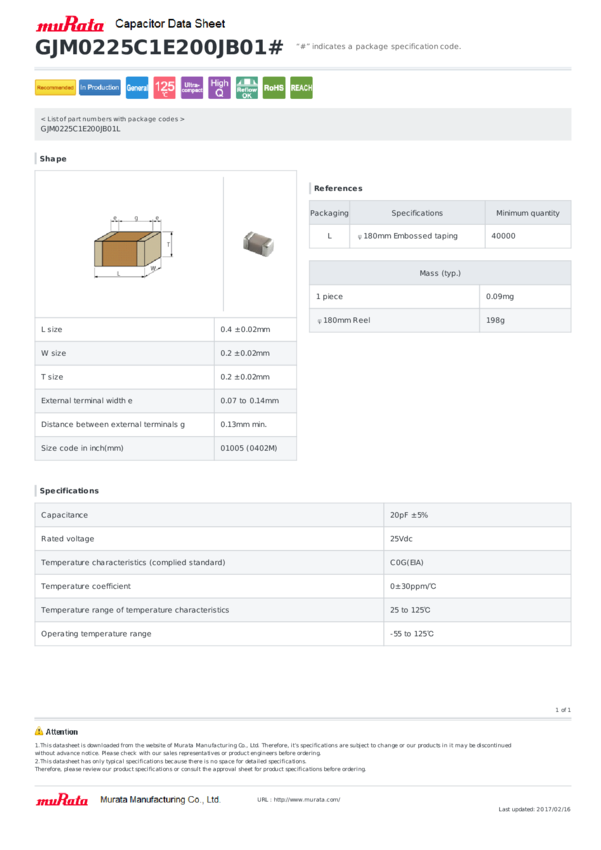Select the General badge icon
This screenshot has width=601, height=850.
pos(137,87)
